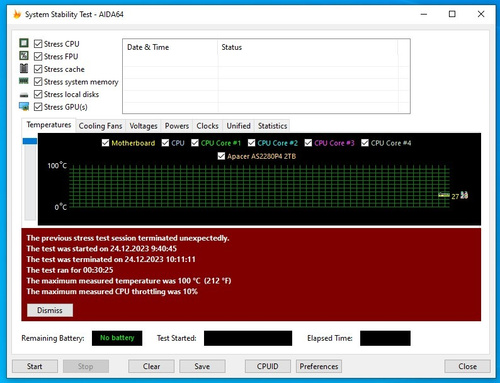Start the stability test
Screen dimensions: 500x383
(35, 366)
